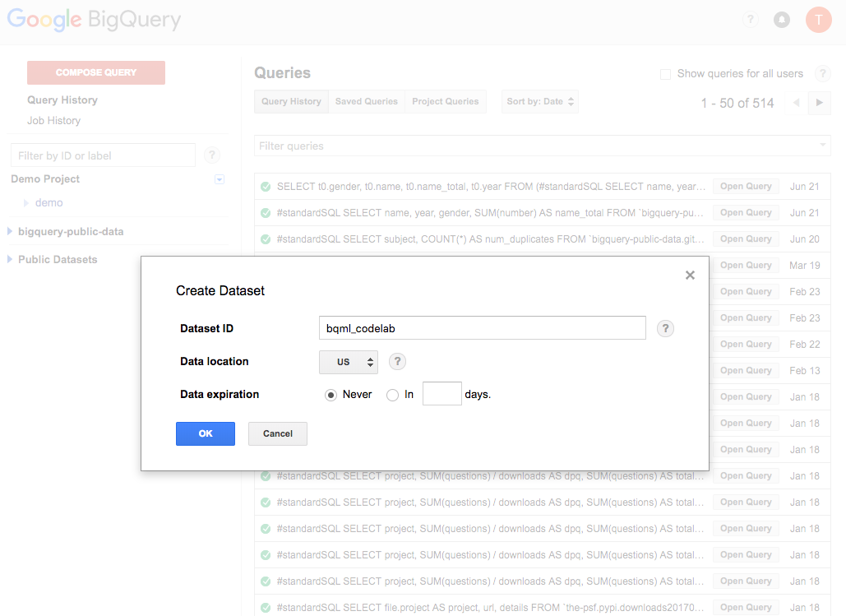This screenshot has height=616, width=846.
Task: Select the Never expiration radio button
Action: pyautogui.click(x=330, y=395)
